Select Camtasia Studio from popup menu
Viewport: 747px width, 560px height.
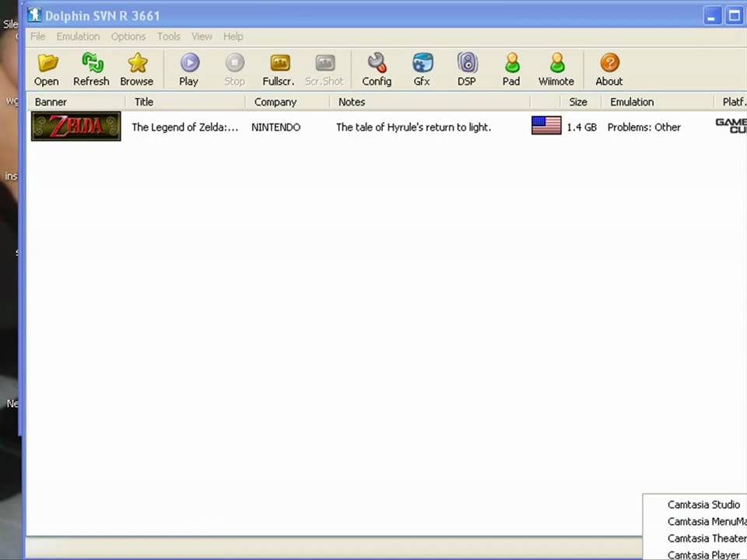pos(703,505)
